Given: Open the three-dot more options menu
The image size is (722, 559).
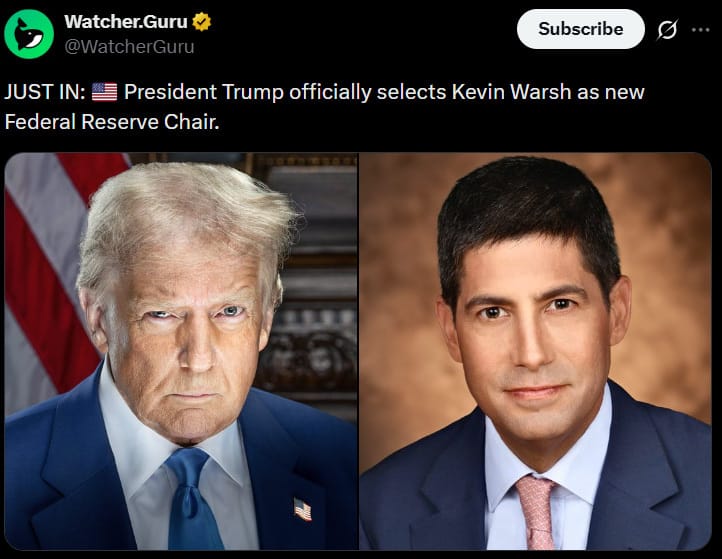Looking at the screenshot, I should [x=700, y=30].
